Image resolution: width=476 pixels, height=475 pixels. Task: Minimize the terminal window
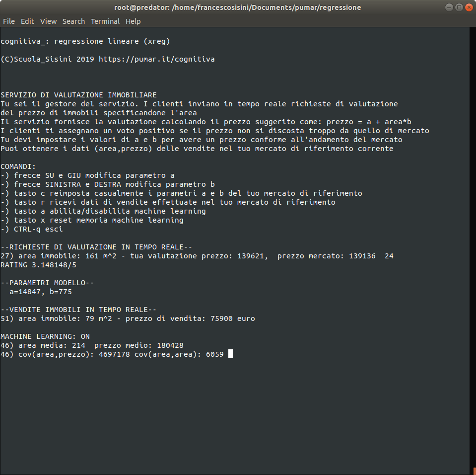(x=449, y=7)
